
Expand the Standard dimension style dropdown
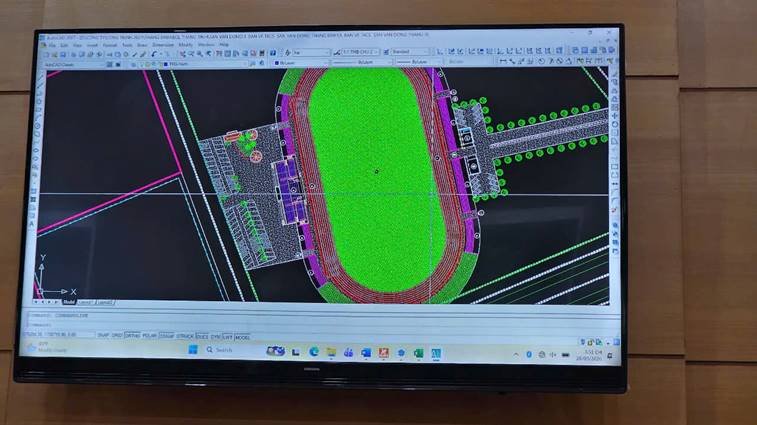click(410, 52)
